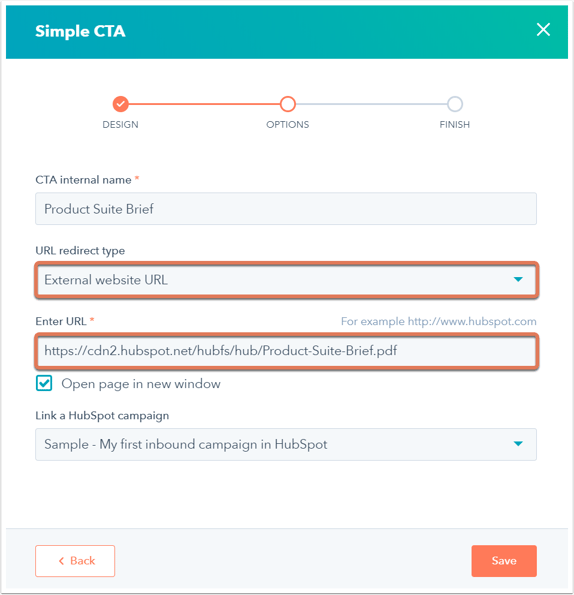
Task: Click the HubSpot campaign dropdown caret
Action: [x=518, y=444]
